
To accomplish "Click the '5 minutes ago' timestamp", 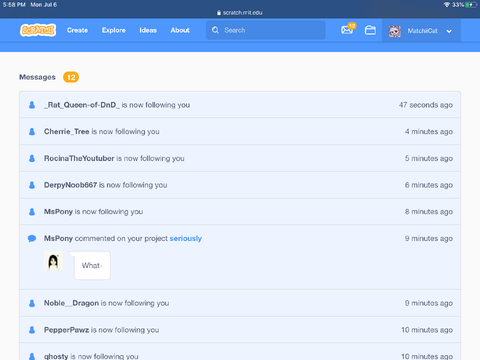I will point(429,158).
